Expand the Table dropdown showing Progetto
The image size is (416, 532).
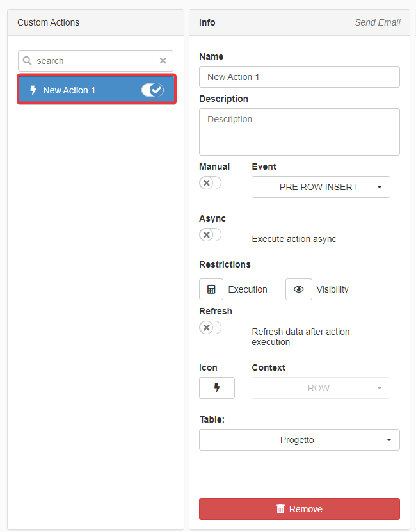(x=299, y=440)
